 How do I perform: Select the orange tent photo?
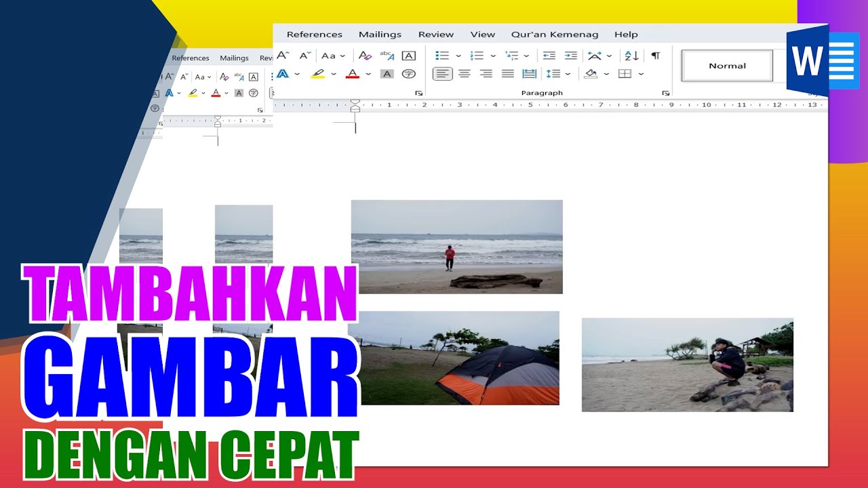(459, 359)
